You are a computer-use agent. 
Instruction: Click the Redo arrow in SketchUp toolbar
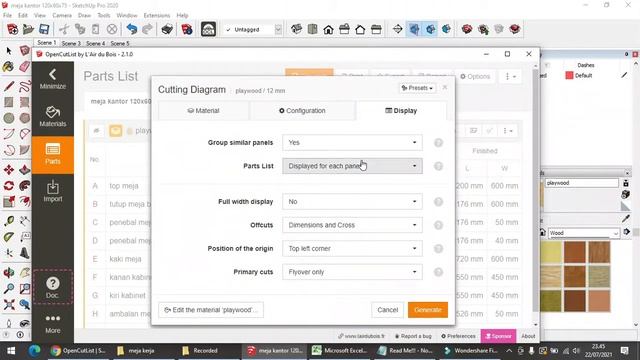[147, 29]
